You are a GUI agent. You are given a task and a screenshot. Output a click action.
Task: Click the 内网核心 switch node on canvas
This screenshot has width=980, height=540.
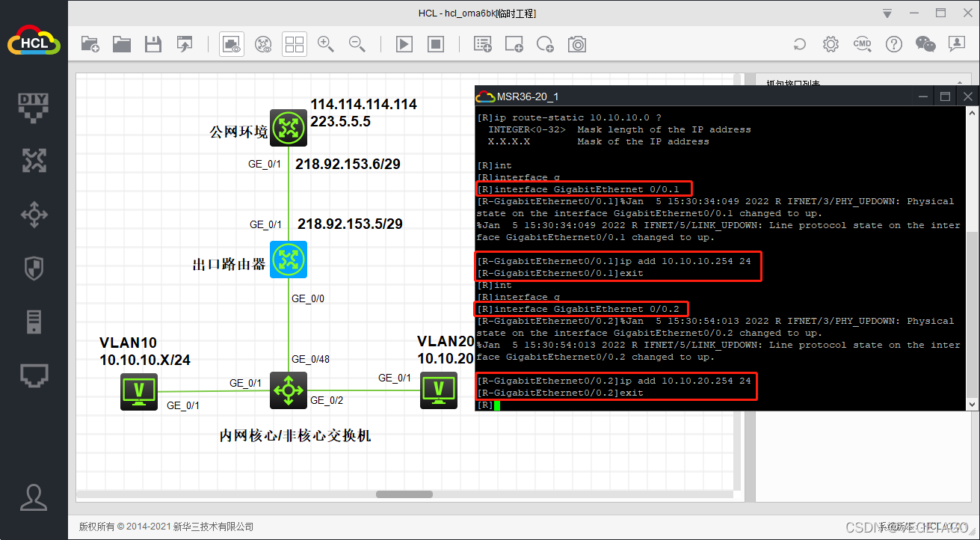[x=289, y=390]
